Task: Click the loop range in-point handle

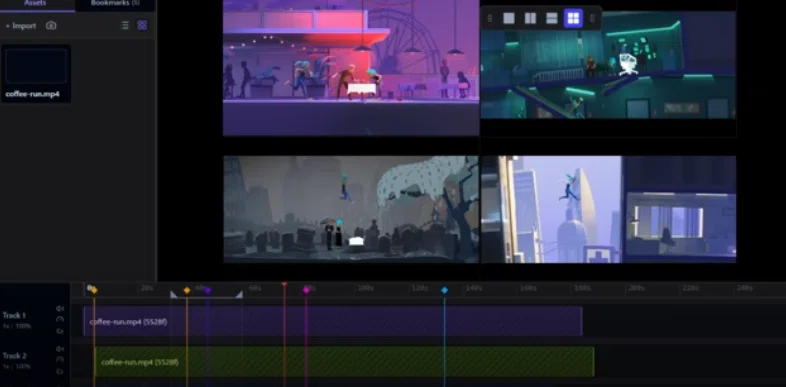Action: [173, 294]
